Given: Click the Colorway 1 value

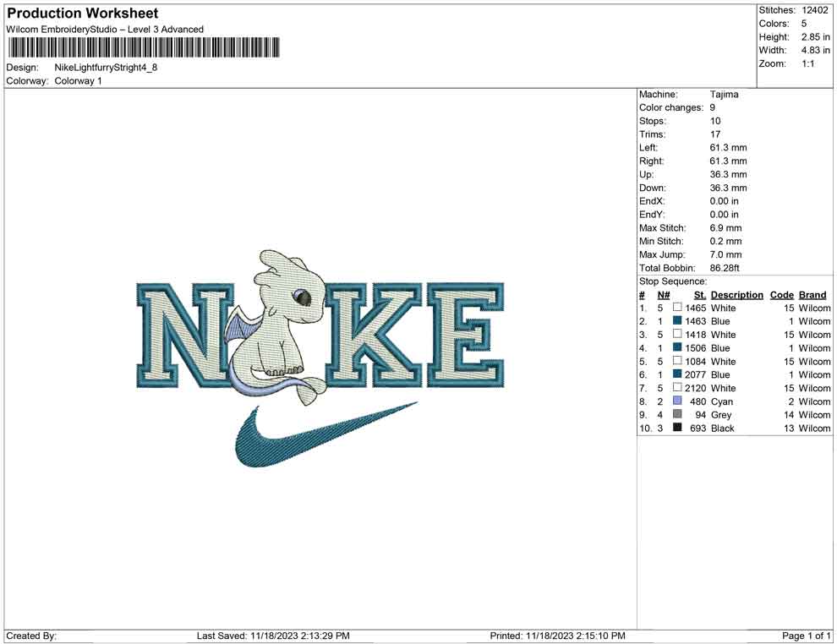Looking at the screenshot, I should 78,81.
